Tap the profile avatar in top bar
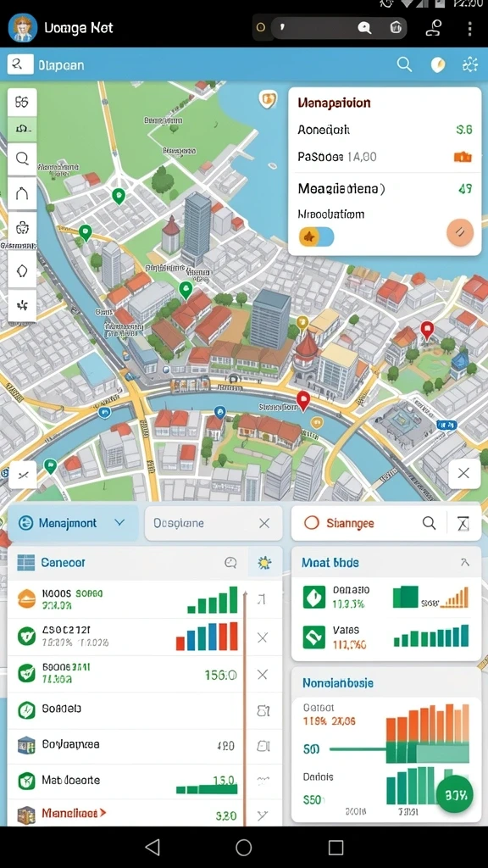The height and width of the screenshot is (868, 488). click(x=23, y=28)
